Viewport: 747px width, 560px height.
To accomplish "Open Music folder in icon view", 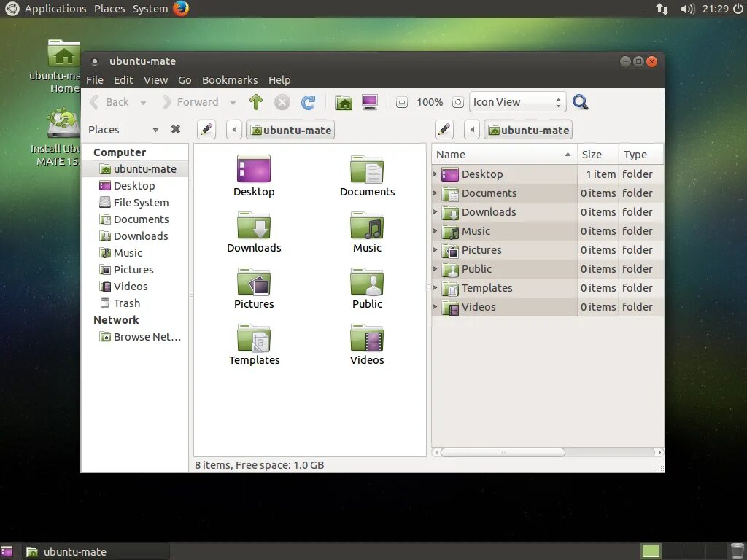I will pos(367,233).
